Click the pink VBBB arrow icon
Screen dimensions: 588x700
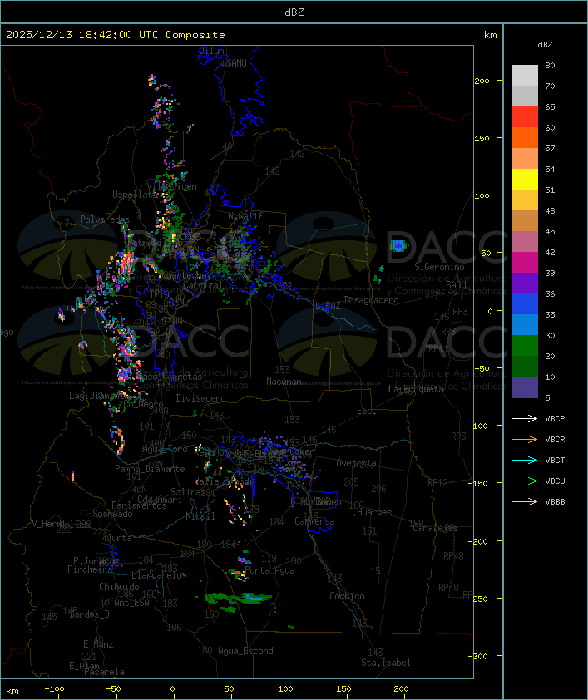coord(525,502)
